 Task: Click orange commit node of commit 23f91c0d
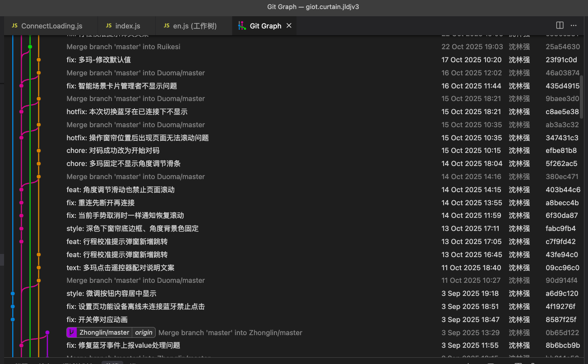tap(39, 60)
